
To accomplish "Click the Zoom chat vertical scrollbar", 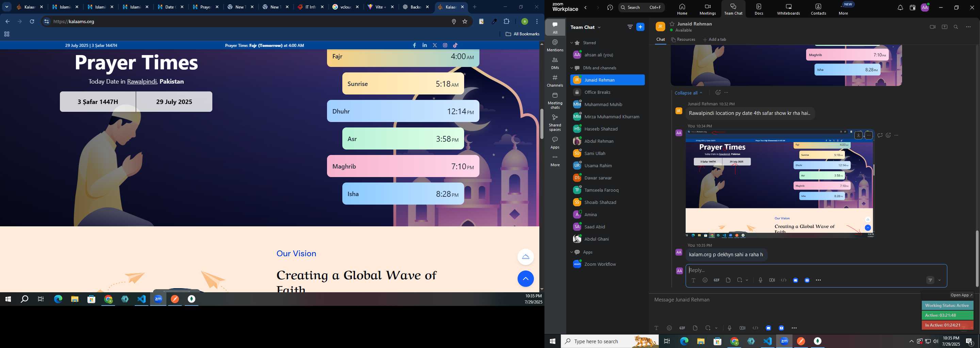I will [x=977, y=258].
